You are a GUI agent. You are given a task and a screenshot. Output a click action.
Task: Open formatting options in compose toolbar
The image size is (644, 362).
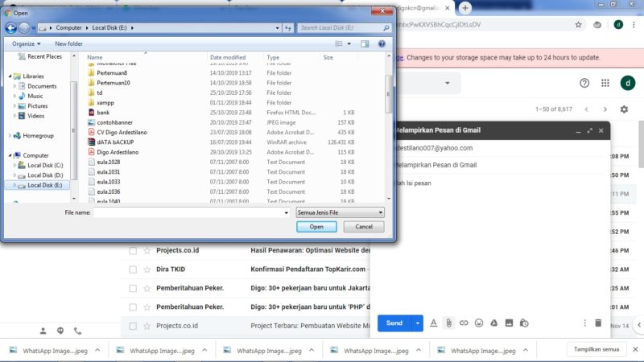[433, 323]
